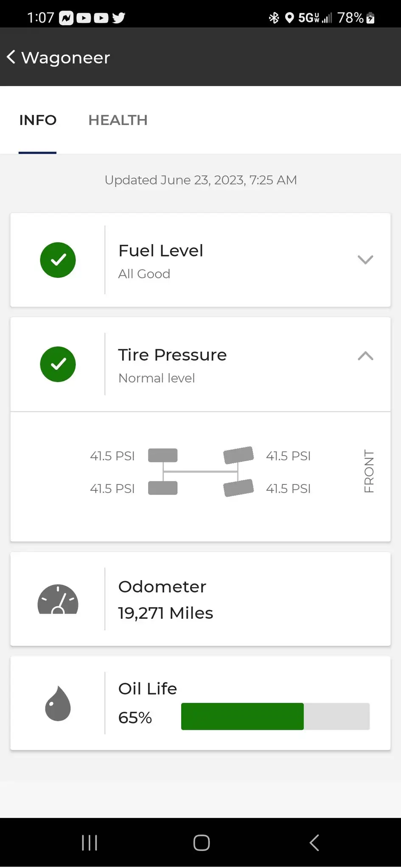Collapse the Tire Pressure section chevron
This screenshot has width=401, height=868.
coord(365,356)
